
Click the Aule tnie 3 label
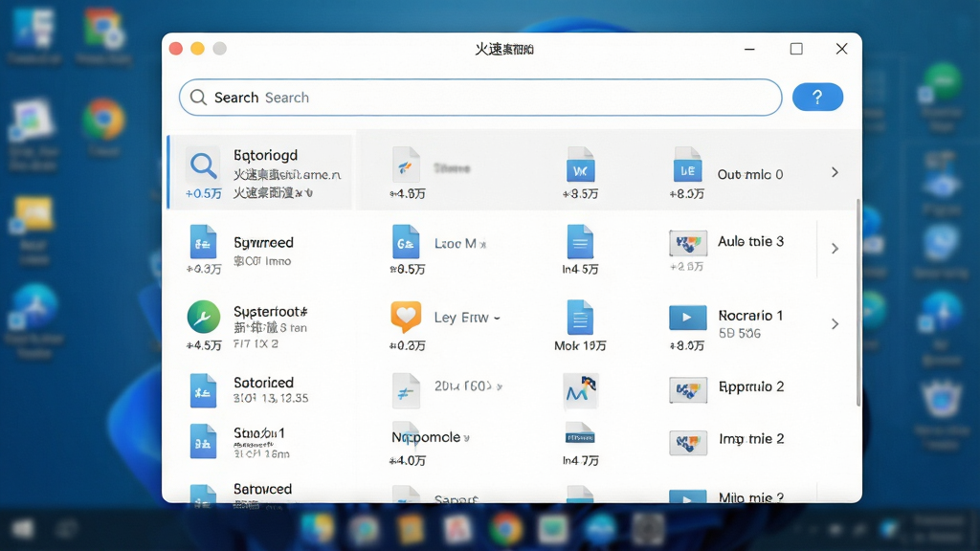click(750, 241)
